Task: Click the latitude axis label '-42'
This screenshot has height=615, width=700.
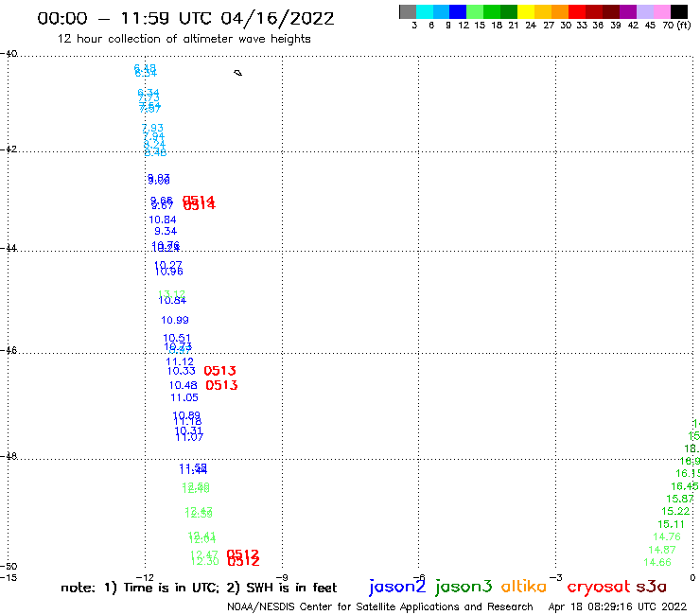Action: pyautogui.click(x=9, y=149)
